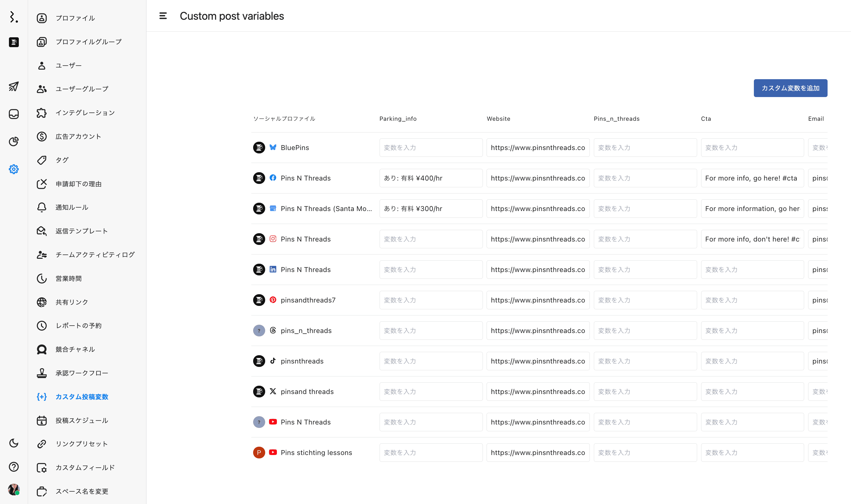Viewport: 851px width, 504px height.
Task: Click Website field for pinsandthreads7
Action: pyautogui.click(x=538, y=300)
